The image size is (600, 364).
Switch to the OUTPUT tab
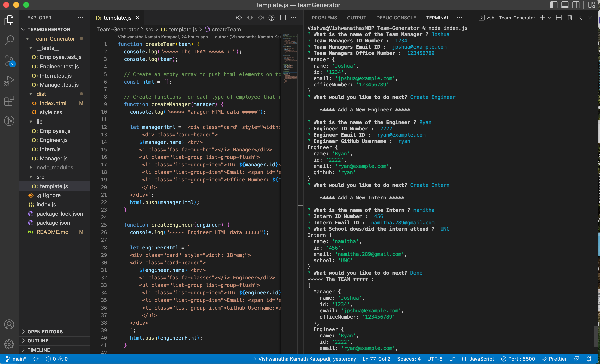coord(356,18)
